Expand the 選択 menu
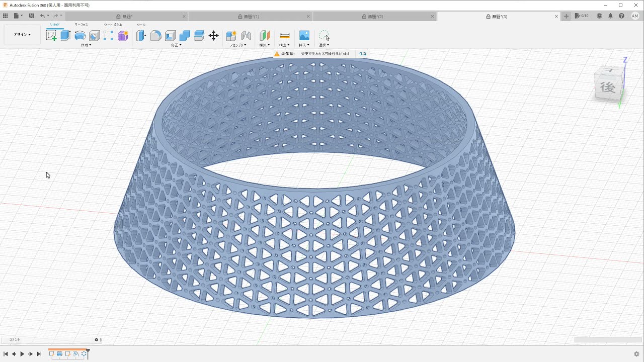The height and width of the screenshot is (362, 644). coord(324,45)
